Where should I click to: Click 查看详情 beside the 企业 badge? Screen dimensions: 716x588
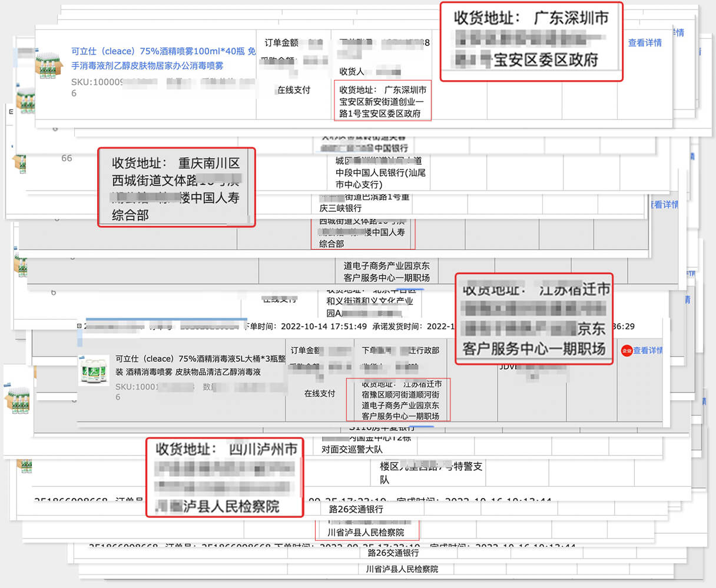[x=648, y=350]
